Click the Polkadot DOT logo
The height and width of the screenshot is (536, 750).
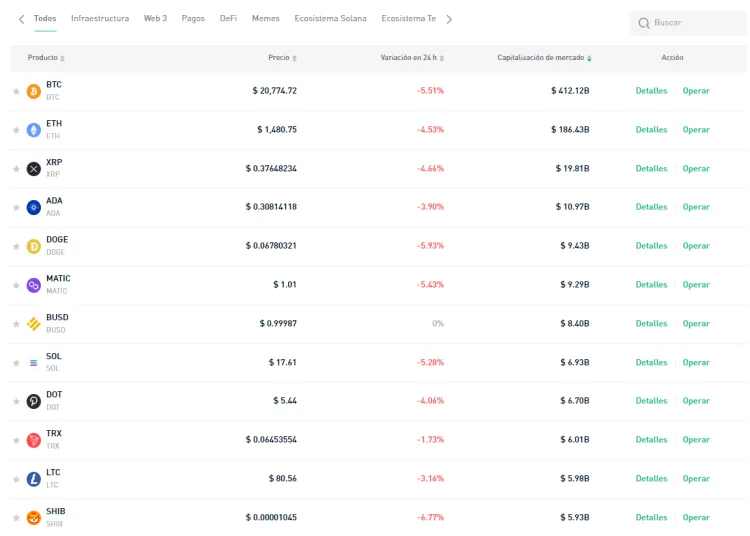pos(33,401)
